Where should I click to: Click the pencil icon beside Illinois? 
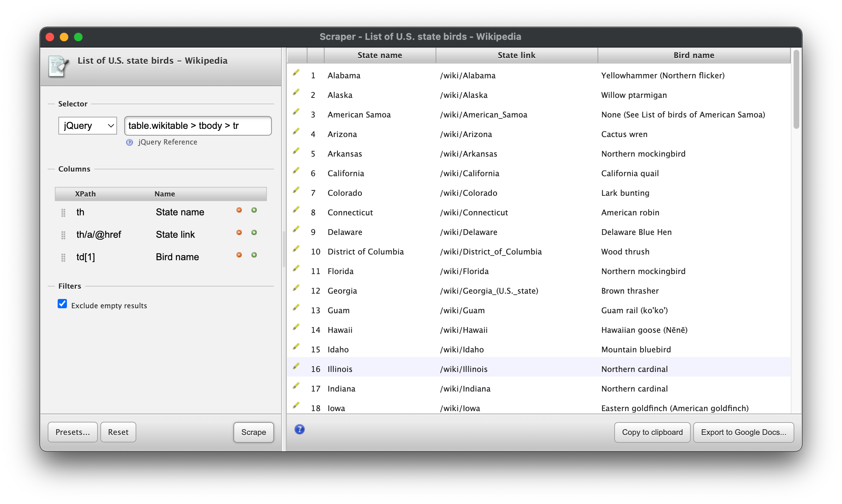[296, 366]
